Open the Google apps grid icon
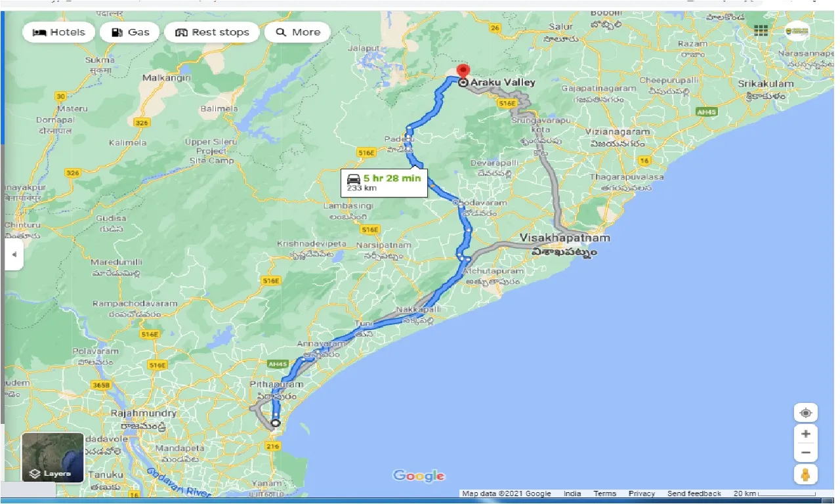This screenshot has width=840, height=504. (x=761, y=31)
